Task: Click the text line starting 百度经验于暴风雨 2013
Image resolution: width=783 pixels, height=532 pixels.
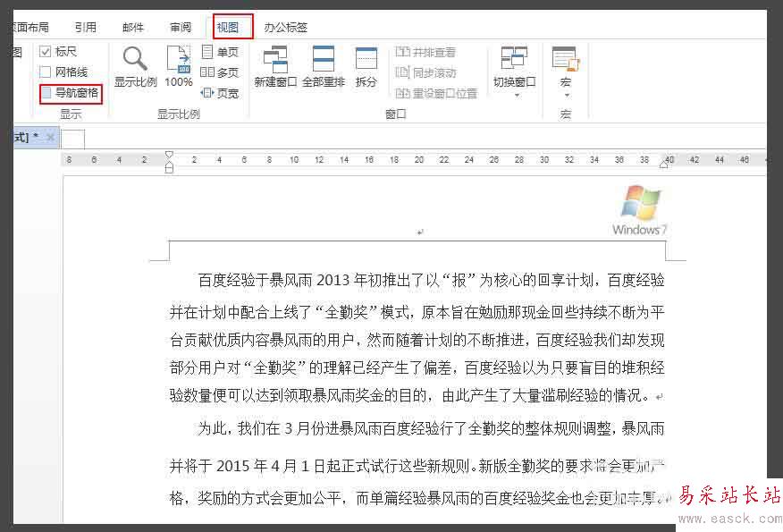Action: tap(431, 280)
